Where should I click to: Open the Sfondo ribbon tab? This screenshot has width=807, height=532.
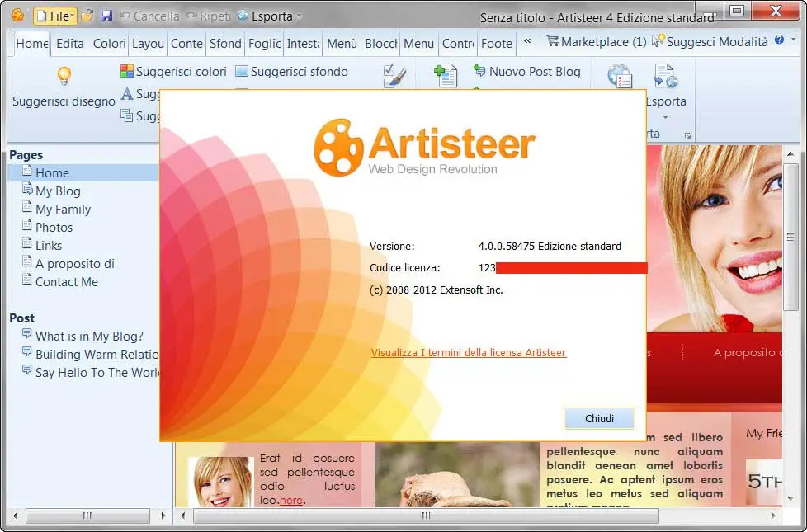[x=225, y=43]
